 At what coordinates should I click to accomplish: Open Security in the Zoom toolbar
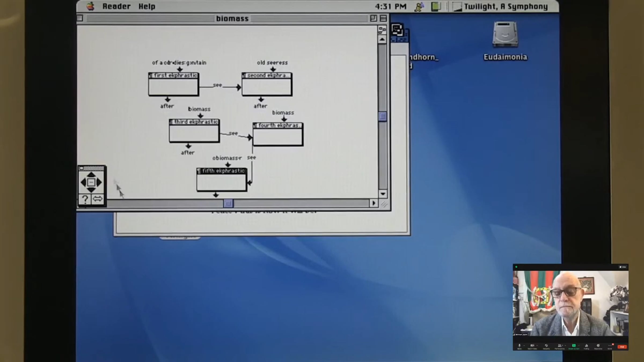[x=546, y=346]
